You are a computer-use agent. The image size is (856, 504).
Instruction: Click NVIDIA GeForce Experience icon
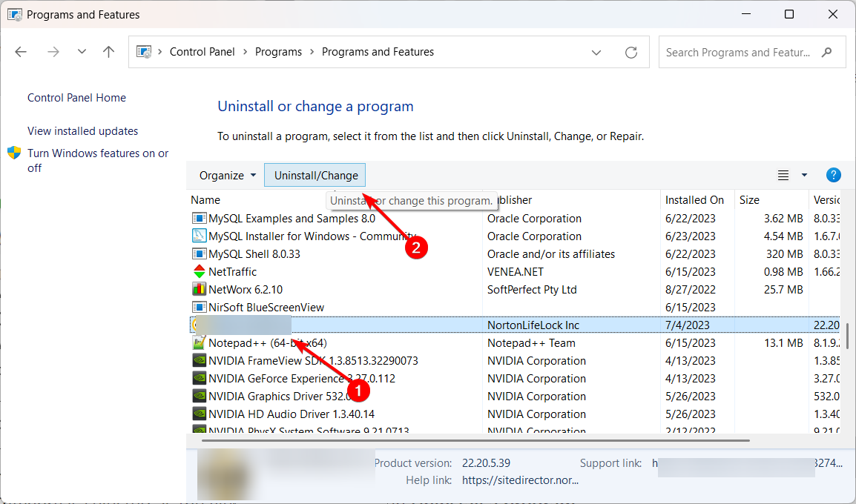200,379
